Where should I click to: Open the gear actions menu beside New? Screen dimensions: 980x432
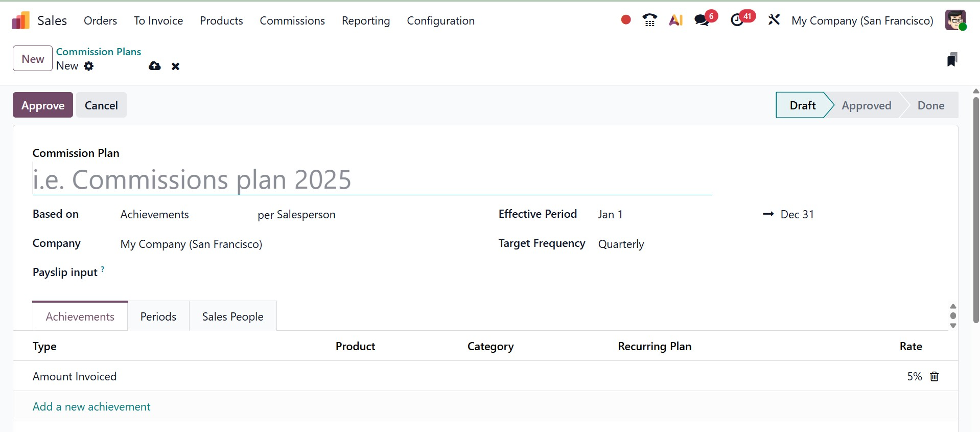pos(89,66)
